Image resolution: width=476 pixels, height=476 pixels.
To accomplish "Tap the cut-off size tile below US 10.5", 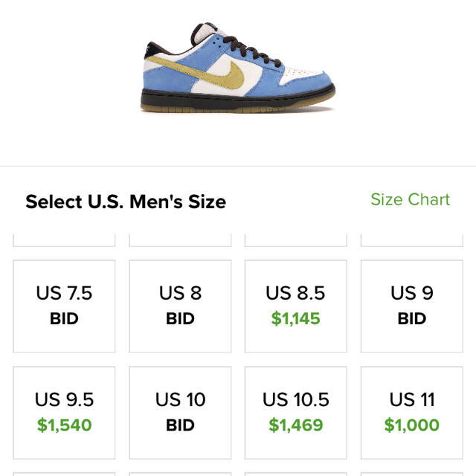I will 296,475.
